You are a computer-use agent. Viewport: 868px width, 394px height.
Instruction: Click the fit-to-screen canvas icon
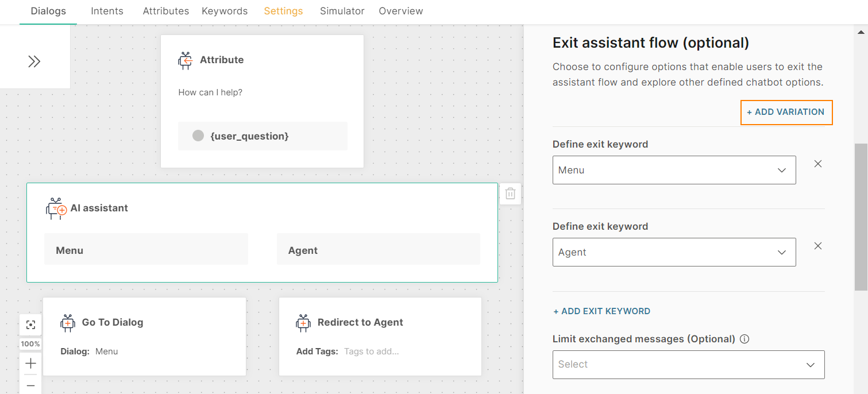tap(31, 325)
